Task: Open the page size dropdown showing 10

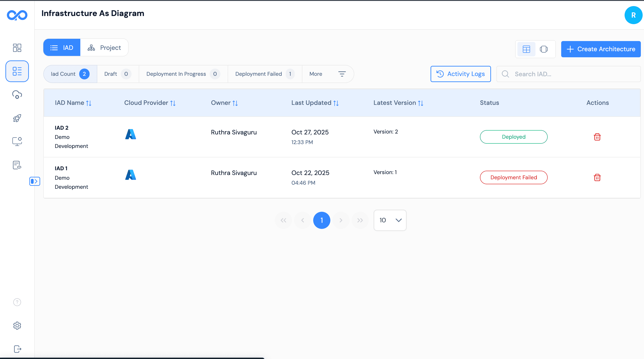Action: pos(390,220)
